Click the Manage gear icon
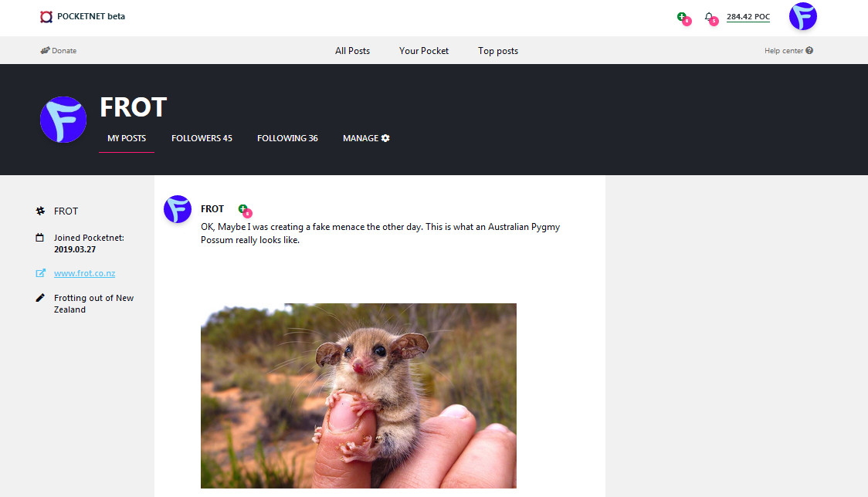 [x=385, y=138]
